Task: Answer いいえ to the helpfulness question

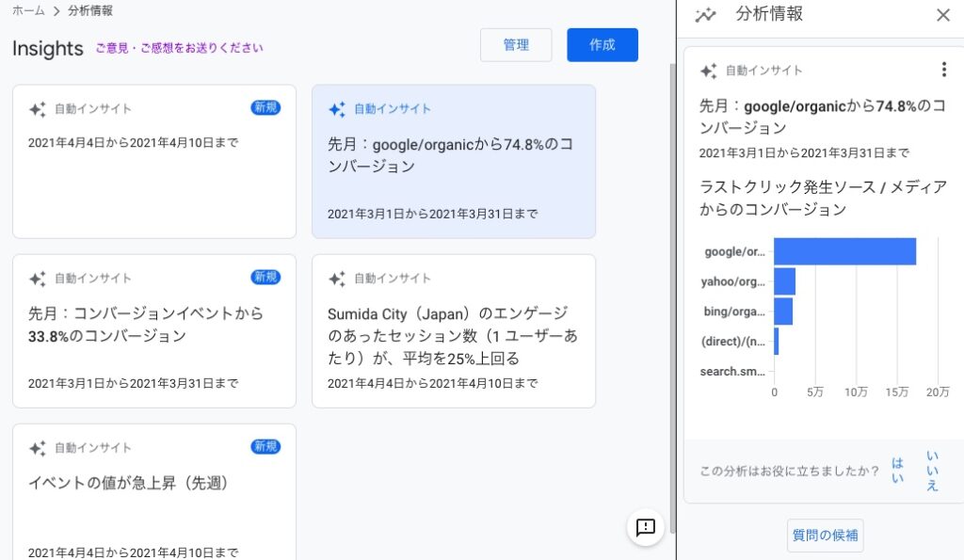Action: pyautogui.click(x=932, y=471)
